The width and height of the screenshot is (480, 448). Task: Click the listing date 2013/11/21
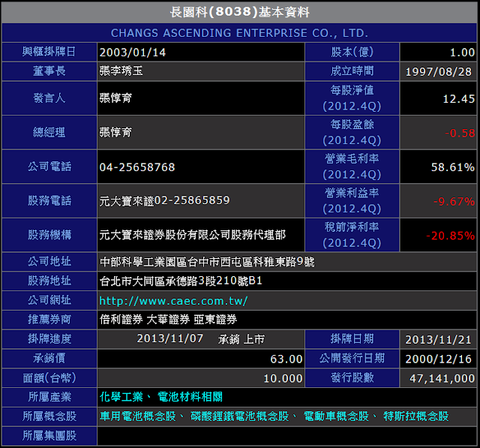[438, 340]
